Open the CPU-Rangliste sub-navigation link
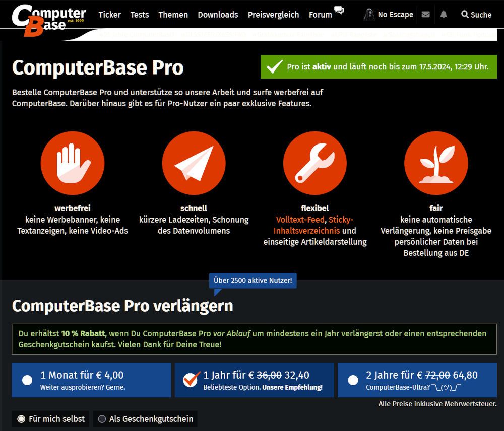 [x=353, y=34]
